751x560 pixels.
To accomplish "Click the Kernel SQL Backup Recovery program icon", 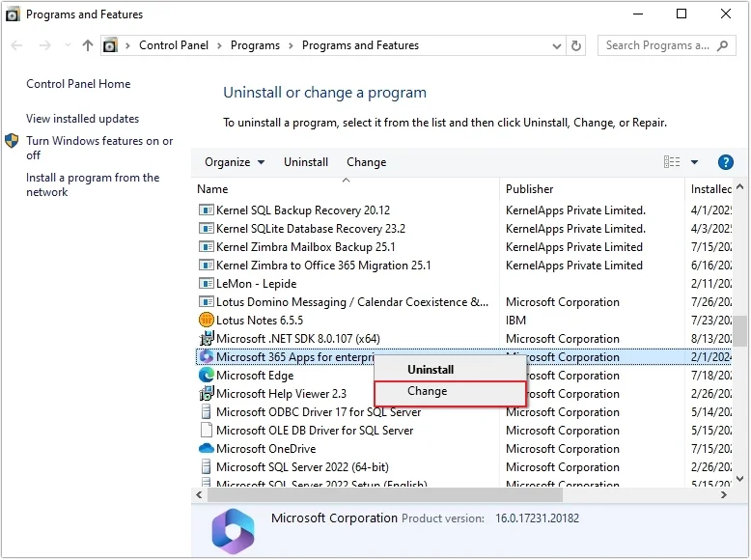I will point(206,210).
